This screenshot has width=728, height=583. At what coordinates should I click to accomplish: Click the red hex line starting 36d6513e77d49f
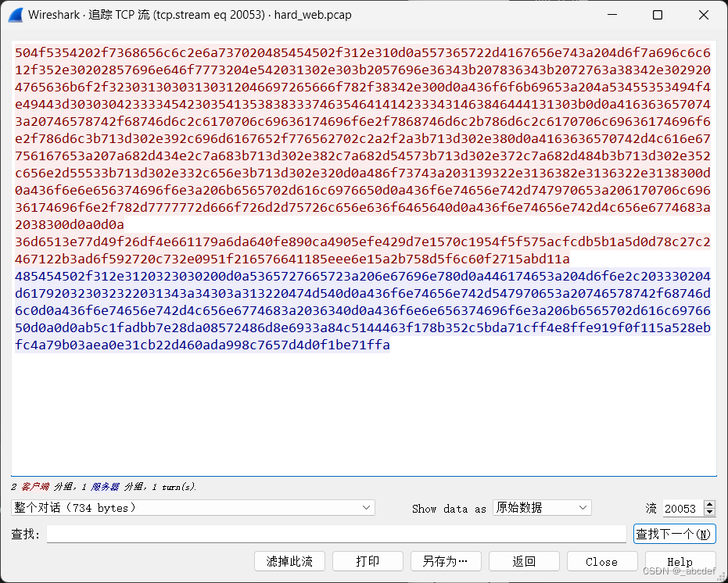[x=363, y=241]
